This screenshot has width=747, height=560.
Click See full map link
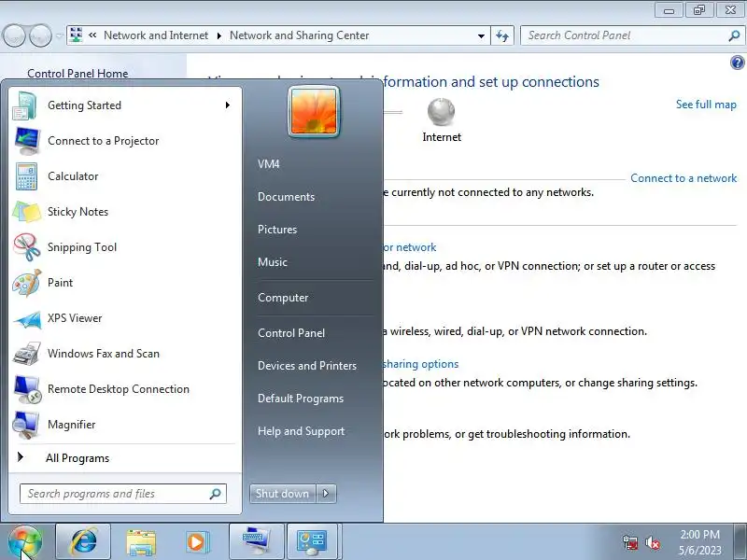coord(706,105)
